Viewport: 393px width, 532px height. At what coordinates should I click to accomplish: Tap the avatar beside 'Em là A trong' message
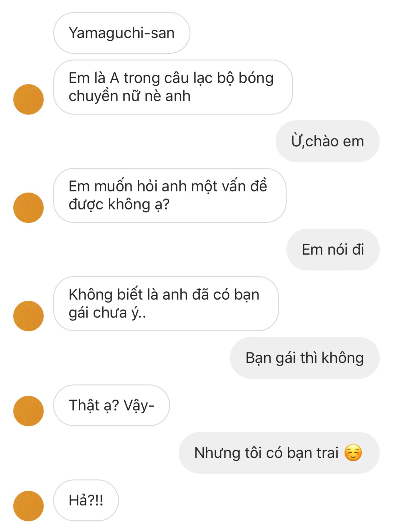coord(29,99)
